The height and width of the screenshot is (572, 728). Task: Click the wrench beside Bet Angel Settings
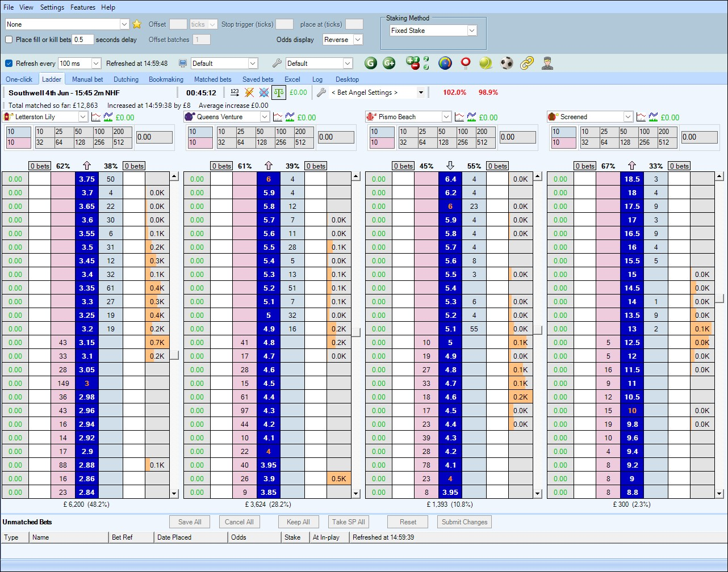coord(321,92)
